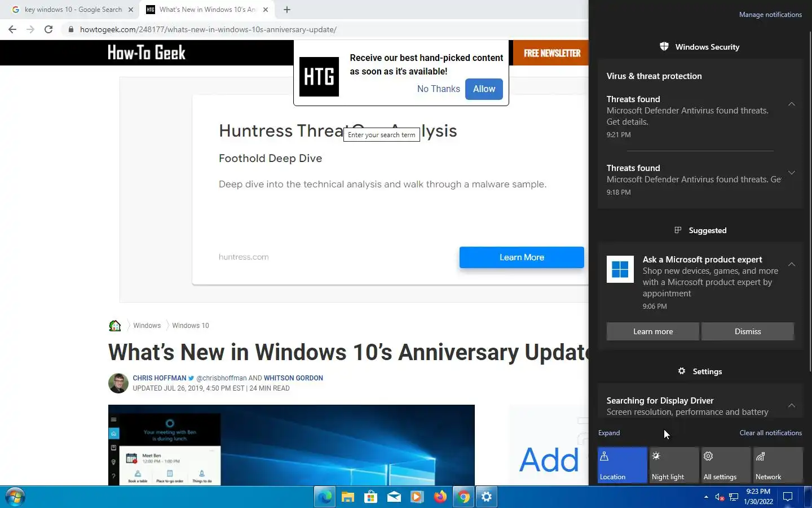Switch to Chrome in the taskbar
This screenshot has height=508, width=812.
pyautogui.click(x=464, y=497)
